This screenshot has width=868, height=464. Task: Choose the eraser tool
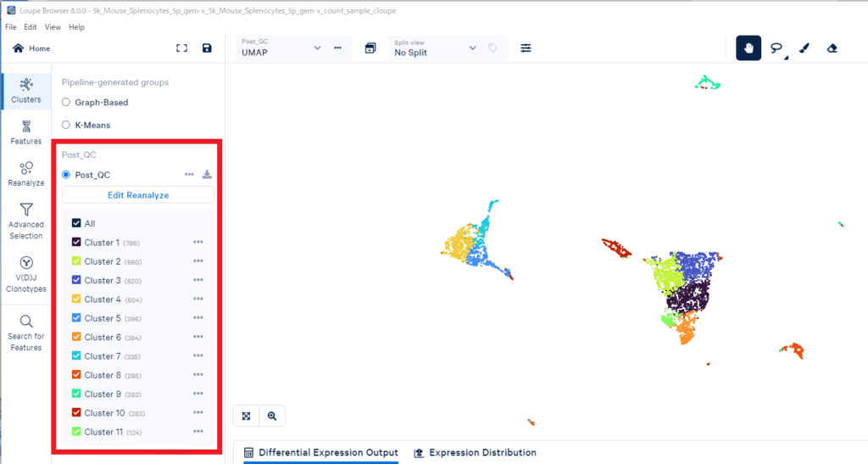click(832, 48)
